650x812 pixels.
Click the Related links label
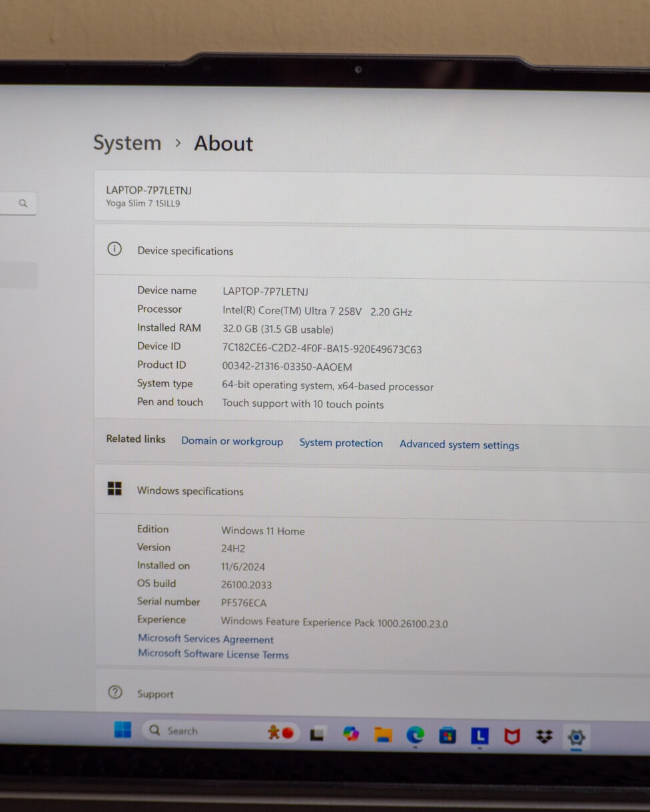(136, 439)
